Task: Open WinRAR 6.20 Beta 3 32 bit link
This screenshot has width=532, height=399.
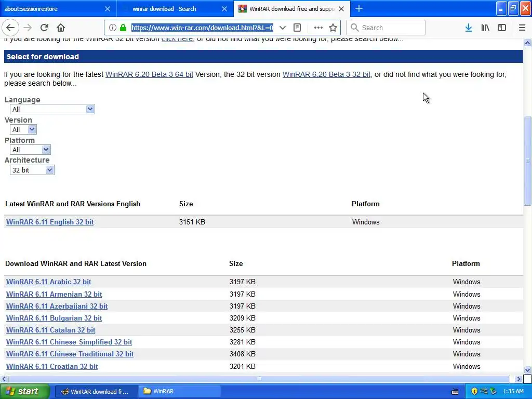Action: (326, 74)
